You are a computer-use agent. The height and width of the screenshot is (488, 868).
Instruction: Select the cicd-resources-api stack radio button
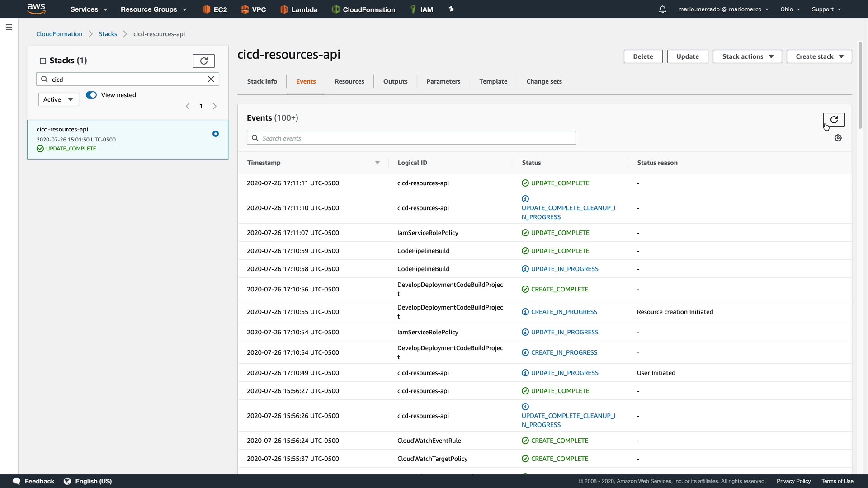pos(216,134)
